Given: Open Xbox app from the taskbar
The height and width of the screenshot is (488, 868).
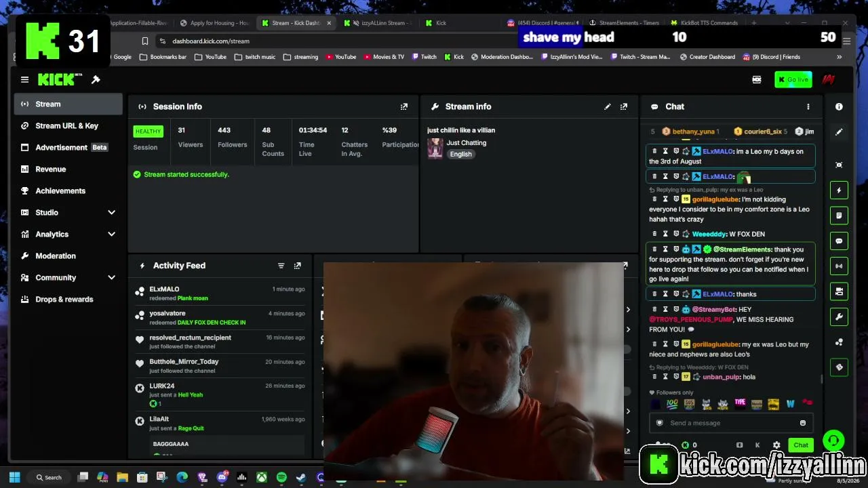Looking at the screenshot, I should 261,477.
